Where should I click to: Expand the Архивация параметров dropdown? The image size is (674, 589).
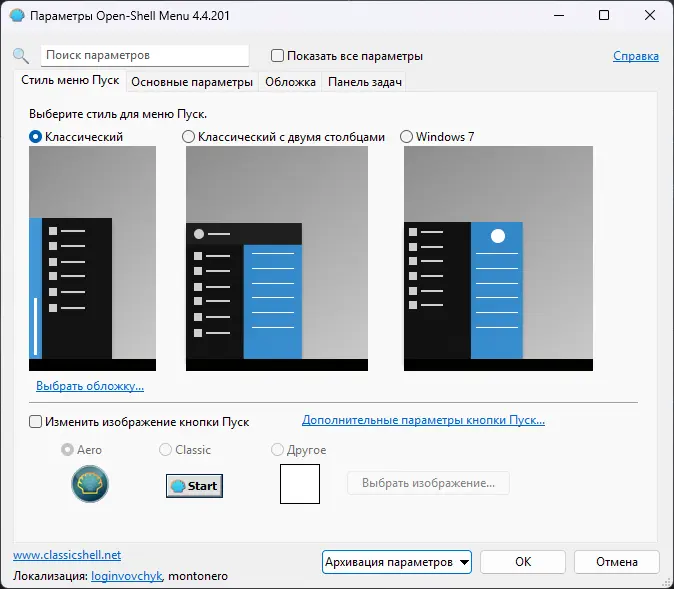[x=396, y=562]
